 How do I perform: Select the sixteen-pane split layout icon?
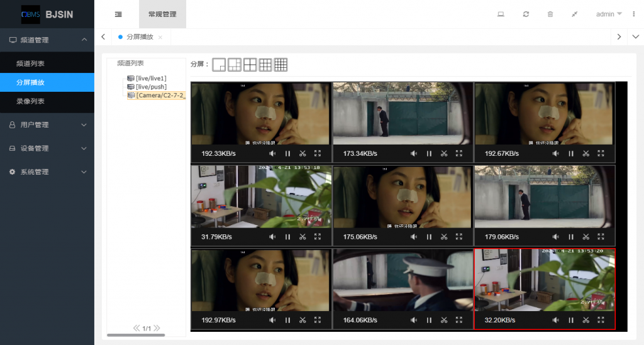pos(281,65)
